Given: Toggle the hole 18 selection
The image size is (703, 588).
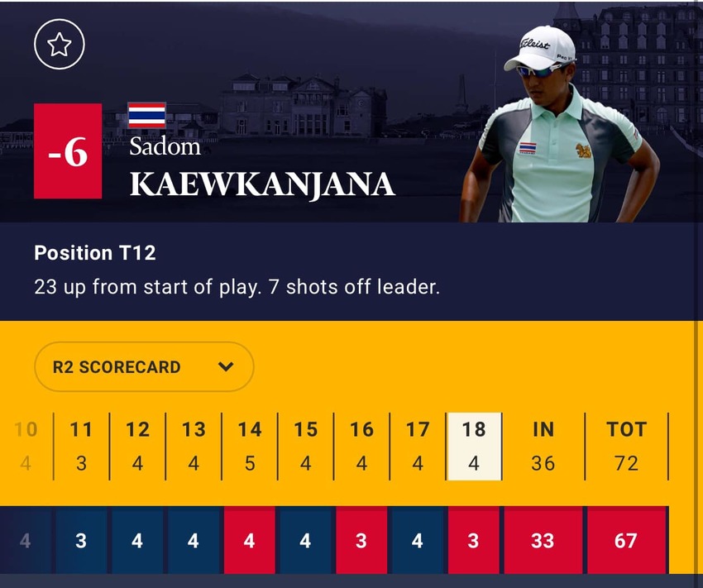Looking at the screenshot, I should (474, 447).
